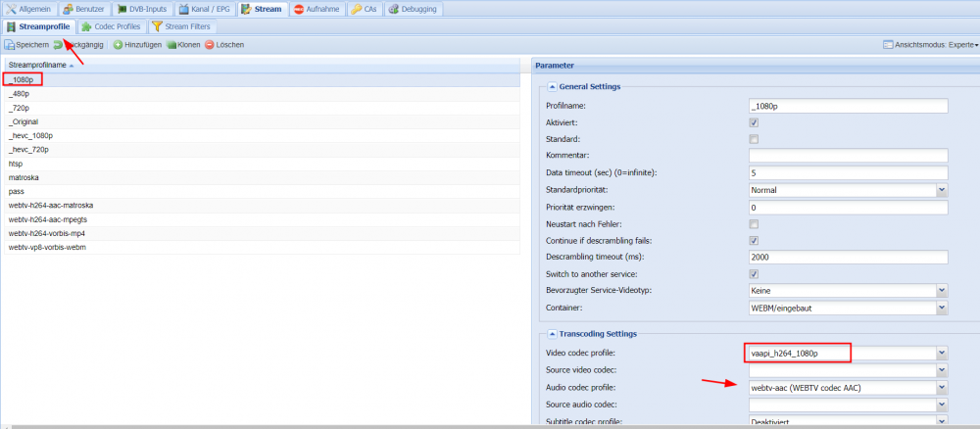Open Bevorzugter Service-Videotyp dropdown
980x429 pixels.
[942, 290]
